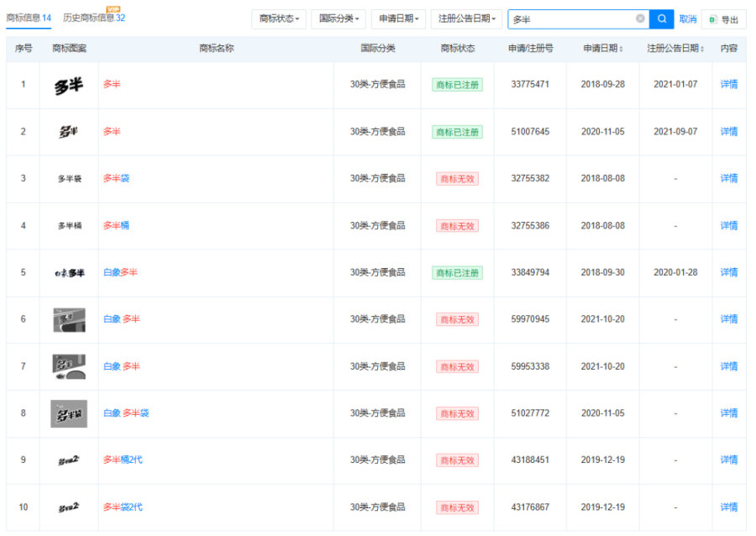Sort by the 申请日期 column header

[603, 49]
